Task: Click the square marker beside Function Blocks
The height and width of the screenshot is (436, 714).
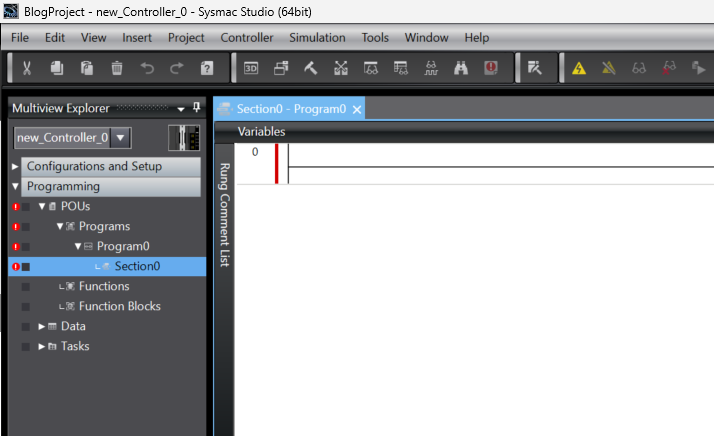Action: tap(26, 307)
